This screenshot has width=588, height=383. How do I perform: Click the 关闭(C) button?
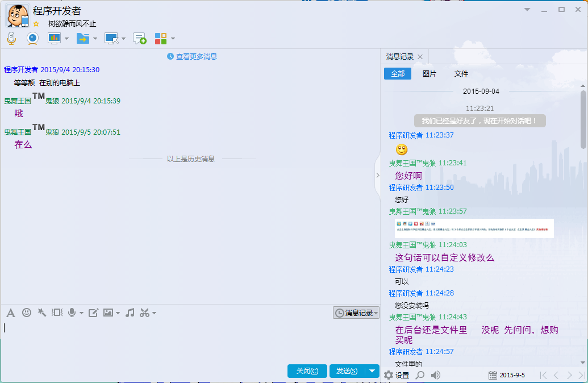[307, 371]
